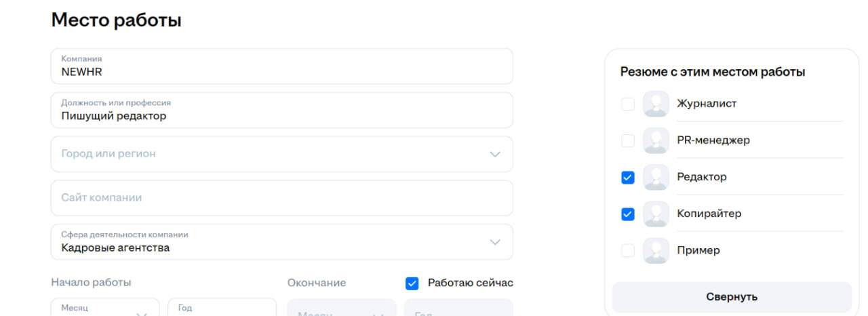Collapse the list with the Свернуть button
Image resolution: width=868 pixels, height=316 pixels.
(732, 297)
